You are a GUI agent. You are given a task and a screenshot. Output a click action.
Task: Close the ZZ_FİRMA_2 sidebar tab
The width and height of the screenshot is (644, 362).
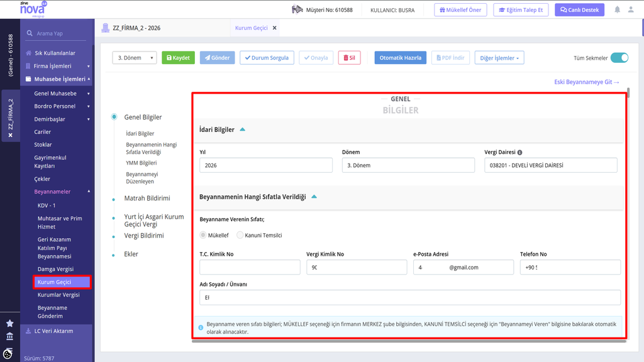point(10,135)
